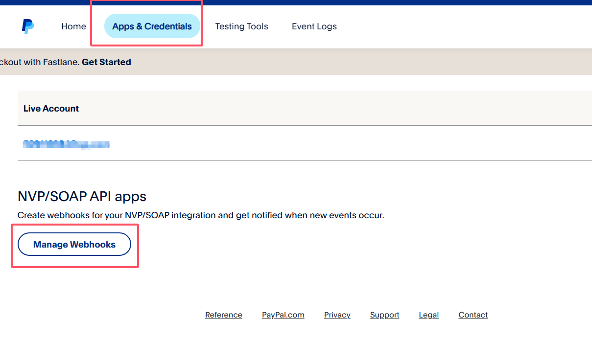Click the 'Create webhooks for your NVP/SOAP integration' text
The width and height of the screenshot is (592, 364).
pyautogui.click(x=201, y=215)
